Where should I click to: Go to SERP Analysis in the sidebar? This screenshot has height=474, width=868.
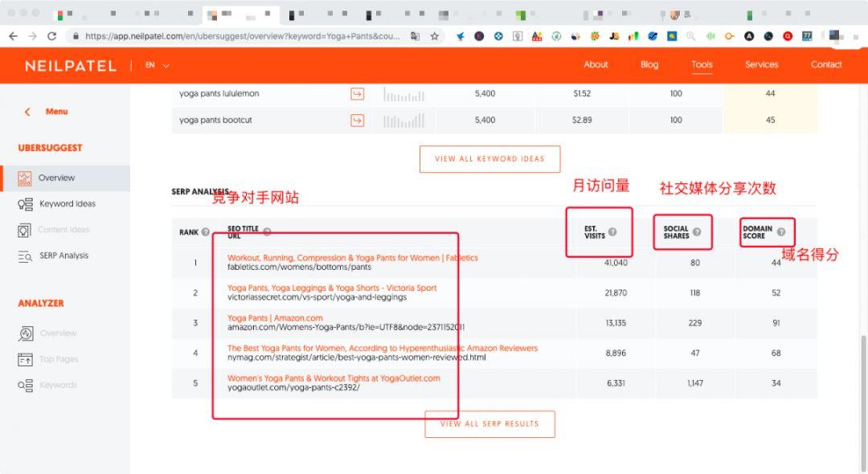53,255
